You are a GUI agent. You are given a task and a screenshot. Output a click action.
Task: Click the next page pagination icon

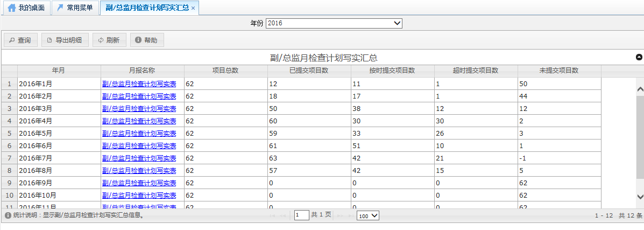(339, 215)
